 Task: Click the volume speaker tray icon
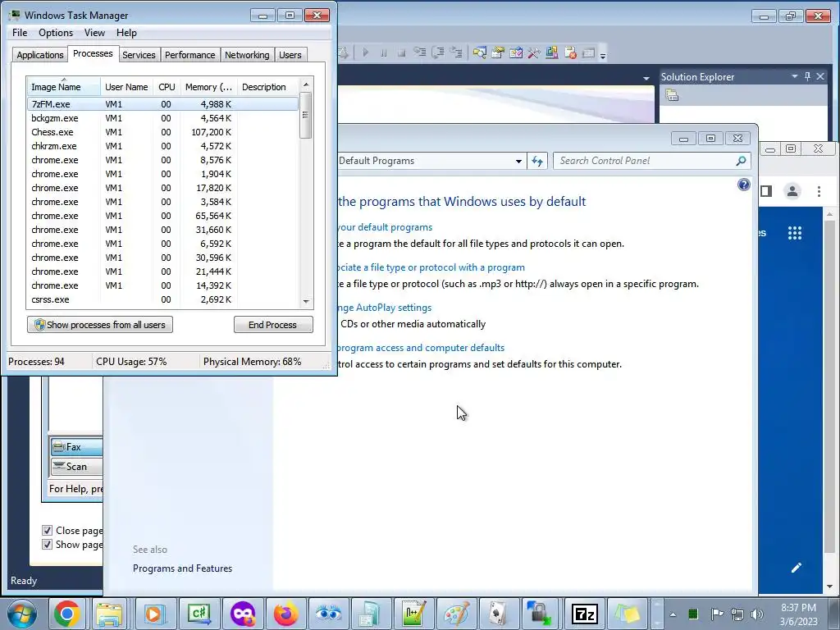click(x=757, y=614)
